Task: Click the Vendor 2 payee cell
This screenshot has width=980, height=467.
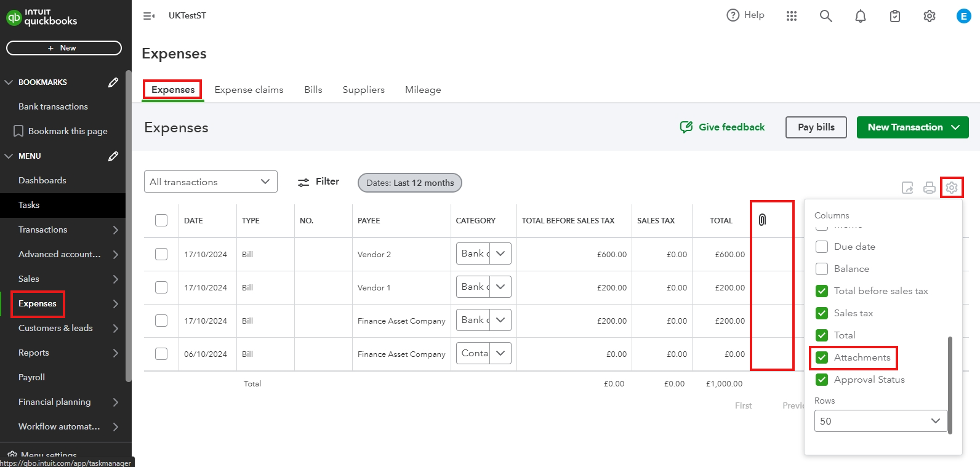Action: 374,254
